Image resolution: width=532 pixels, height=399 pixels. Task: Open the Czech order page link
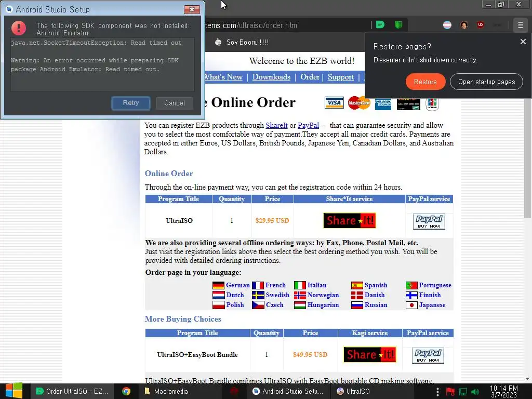tap(274, 305)
